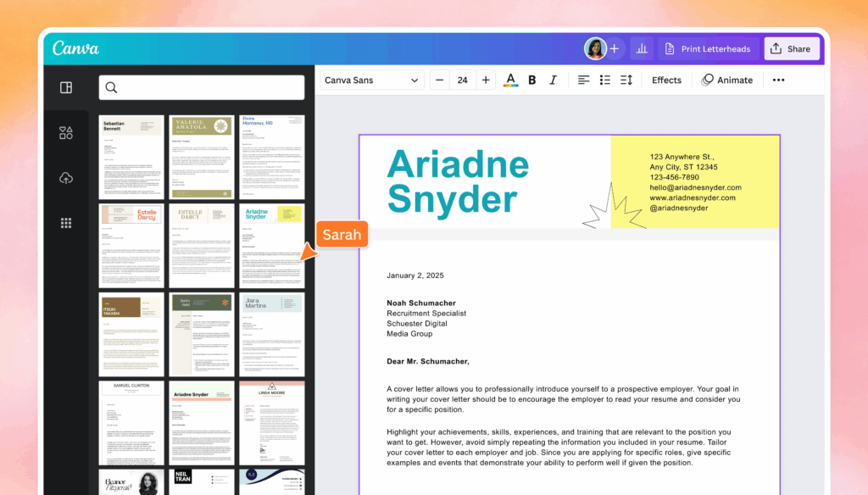Open the Animate options

[x=727, y=81]
